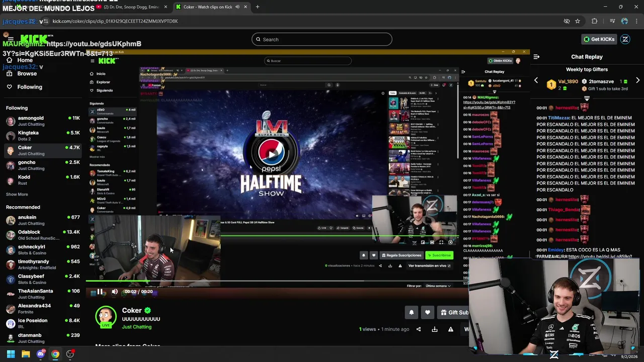Image resolution: width=644 pixels, height=362 pixels.
Task: Pause the clip playback
Action: 100,292
